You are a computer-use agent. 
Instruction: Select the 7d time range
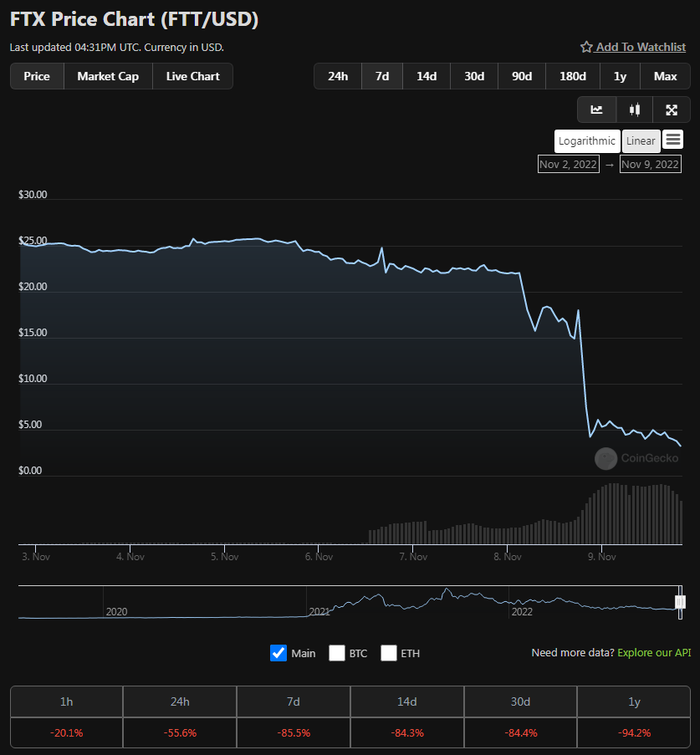click(x=382, y=76)
